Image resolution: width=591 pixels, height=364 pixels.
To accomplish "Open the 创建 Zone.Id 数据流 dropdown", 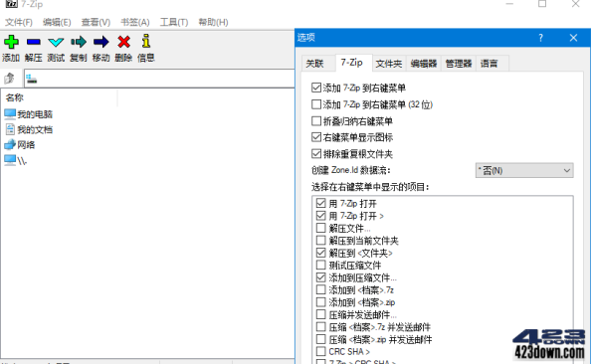I will point(524,171).
